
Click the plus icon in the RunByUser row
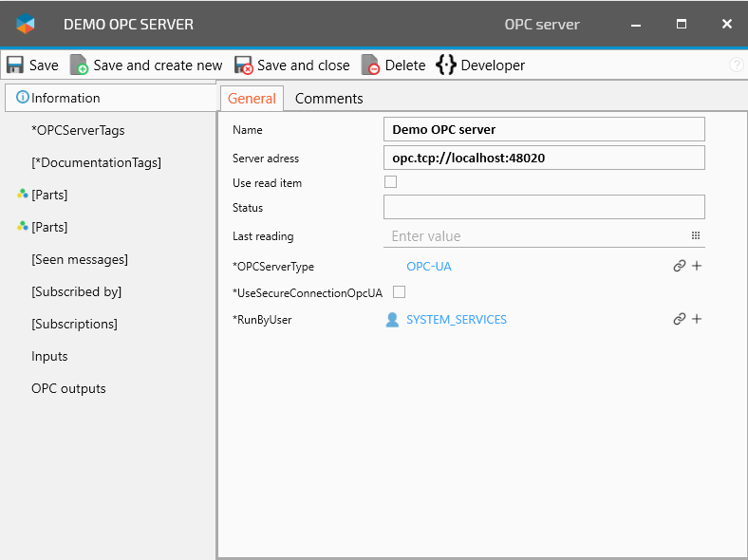pos(697,320)
